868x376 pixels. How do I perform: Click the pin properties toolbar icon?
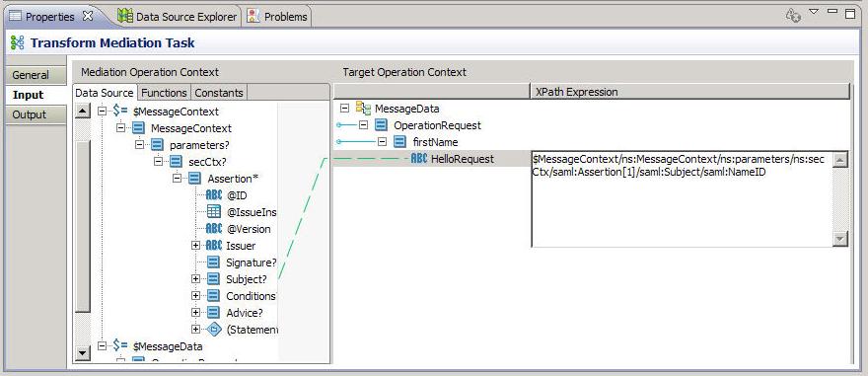pos(793,16)
